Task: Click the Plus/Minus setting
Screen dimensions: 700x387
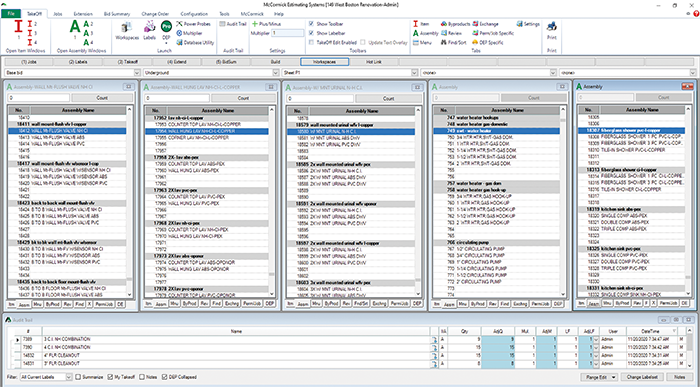Action: pos(267,24)
